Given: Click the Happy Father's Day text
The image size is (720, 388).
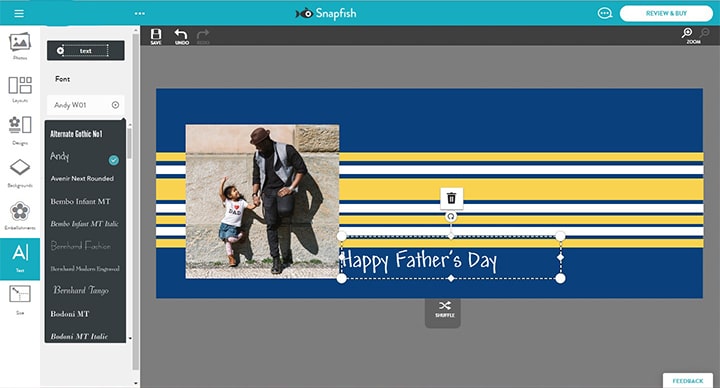Looking at the screenshot, I should pyautogui.click(x=419, y=261).
